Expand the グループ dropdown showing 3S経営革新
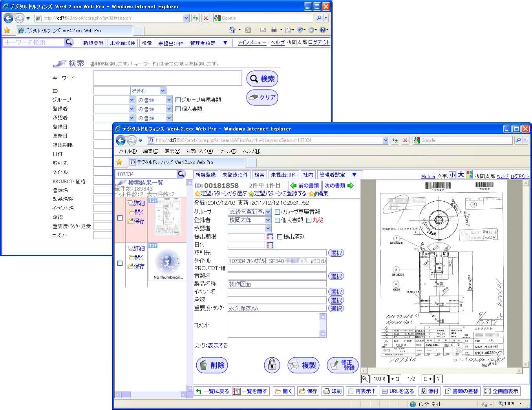Screen dimensions: 532x410 point(268,212)
